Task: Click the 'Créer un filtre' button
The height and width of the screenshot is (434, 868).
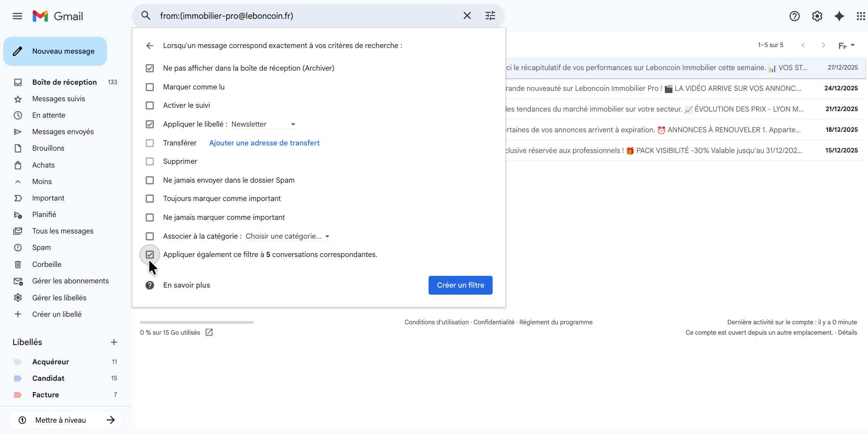Action: [460, 285]
